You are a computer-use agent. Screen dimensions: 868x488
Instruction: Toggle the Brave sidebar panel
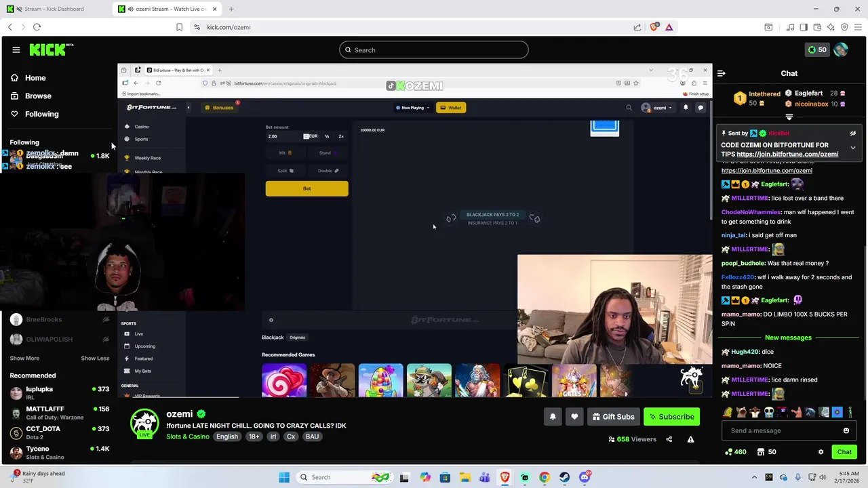[804, 27]
